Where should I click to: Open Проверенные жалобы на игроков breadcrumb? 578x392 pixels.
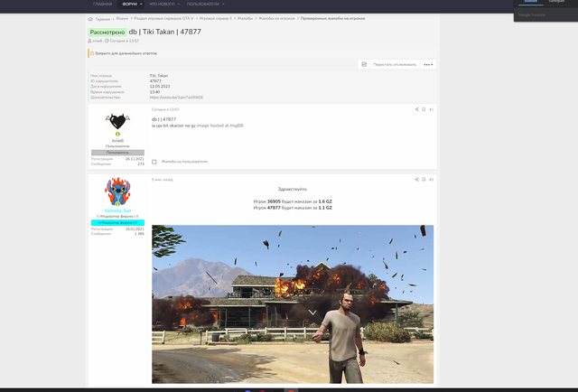pyautogui.click(x=332, y=18)
